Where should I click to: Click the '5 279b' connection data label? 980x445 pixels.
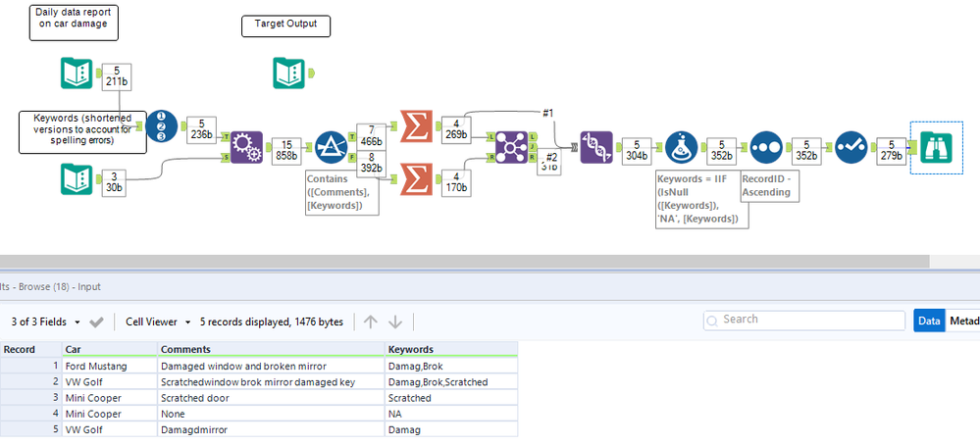point(892,150)
